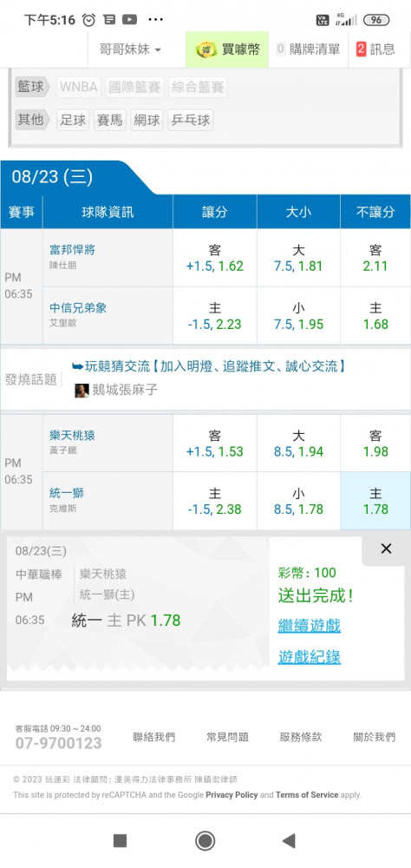This screenshot has width=411, height=868.
Task: Choose the 足球 sport tab
Action: (x=73, y=120)
